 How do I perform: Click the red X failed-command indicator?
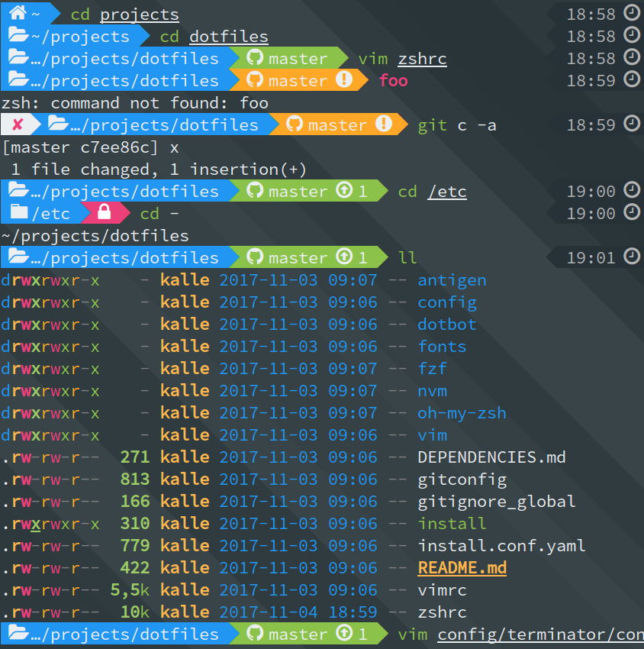pos(17,124)
